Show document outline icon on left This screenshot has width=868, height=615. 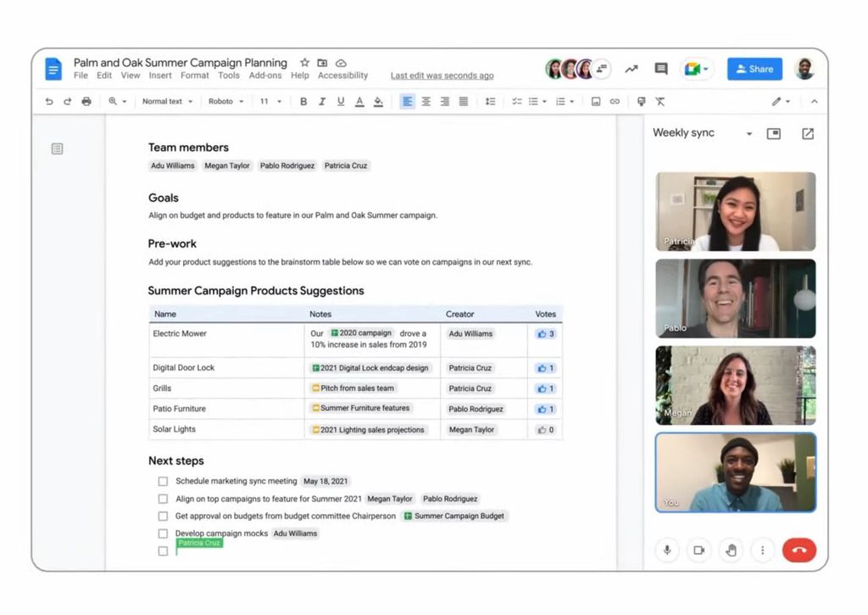(57, 148)
